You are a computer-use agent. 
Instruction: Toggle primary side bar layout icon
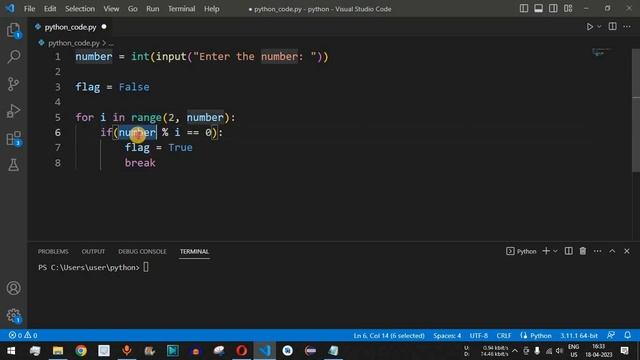coord(524,9)
